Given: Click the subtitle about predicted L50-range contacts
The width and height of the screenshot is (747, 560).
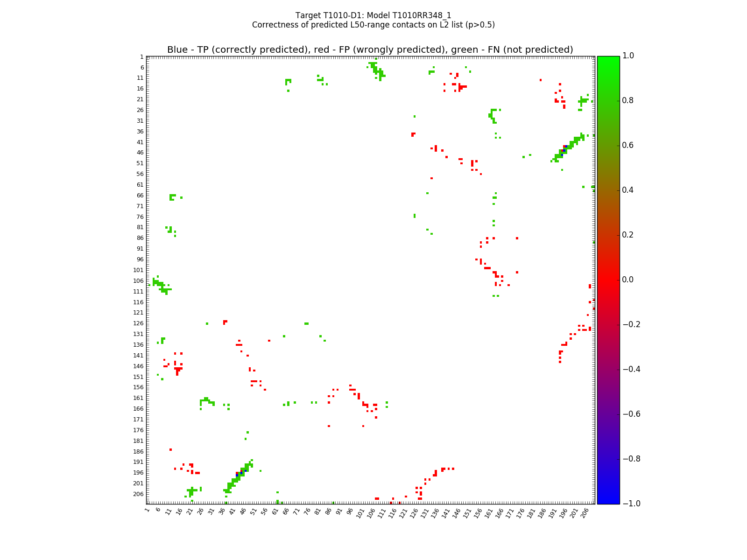Looking at the screenshot, I should pos(373,25).
